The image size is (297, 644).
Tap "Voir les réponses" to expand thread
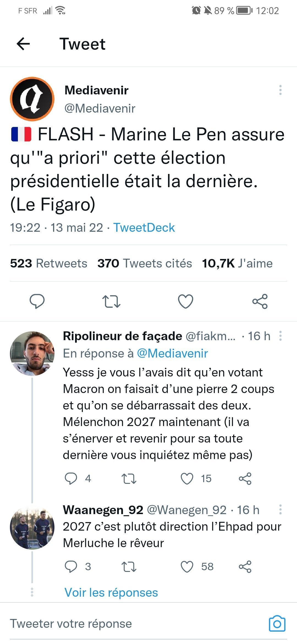click(111, 593)
